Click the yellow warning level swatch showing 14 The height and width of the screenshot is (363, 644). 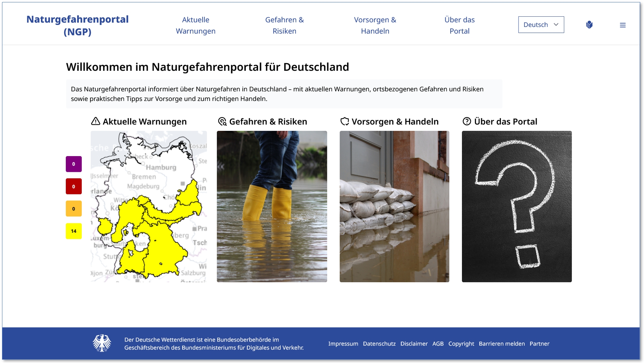(74, 231)
